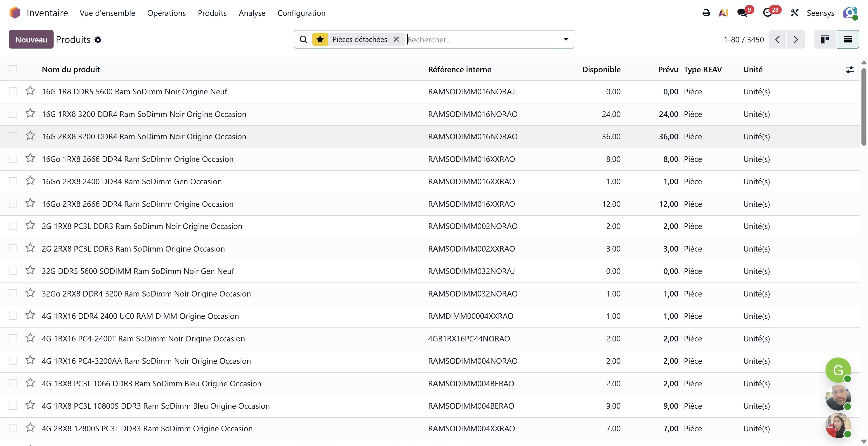Sort by Nom du produit column
Viewport: 868px width, 446px height.
71,69
